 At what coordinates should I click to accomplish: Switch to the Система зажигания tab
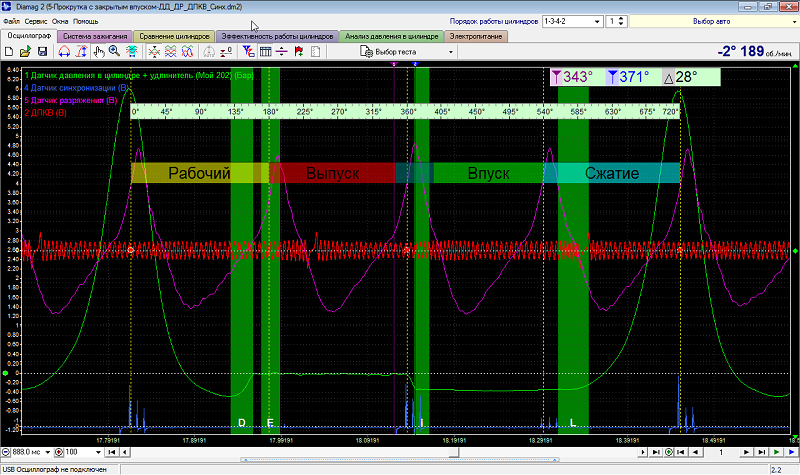pyautogui.click(x=95, y=36)
